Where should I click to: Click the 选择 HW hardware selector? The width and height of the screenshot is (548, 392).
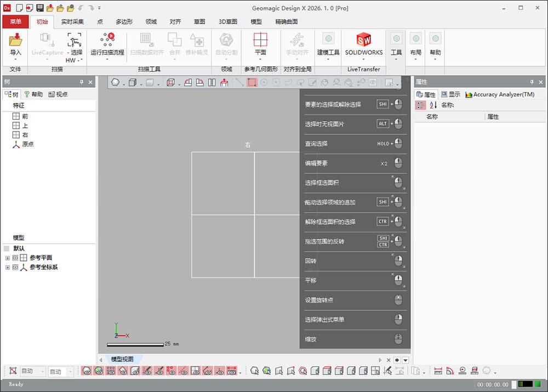75,48
